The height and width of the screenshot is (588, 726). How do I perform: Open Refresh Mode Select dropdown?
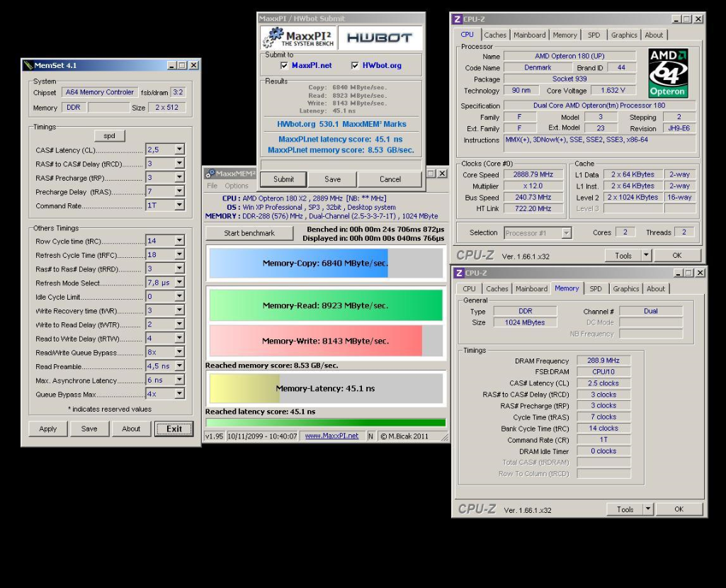pyautogui.click(x=179, y=282)
